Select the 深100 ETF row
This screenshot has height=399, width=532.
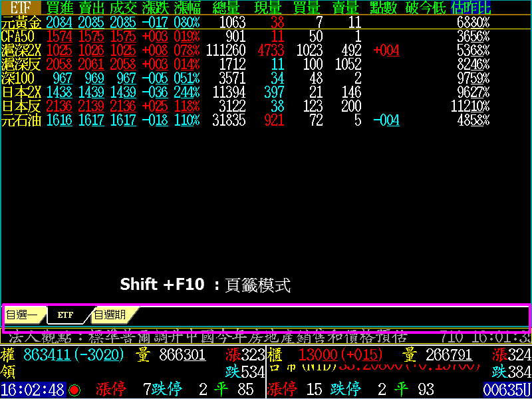pos(18,78)
